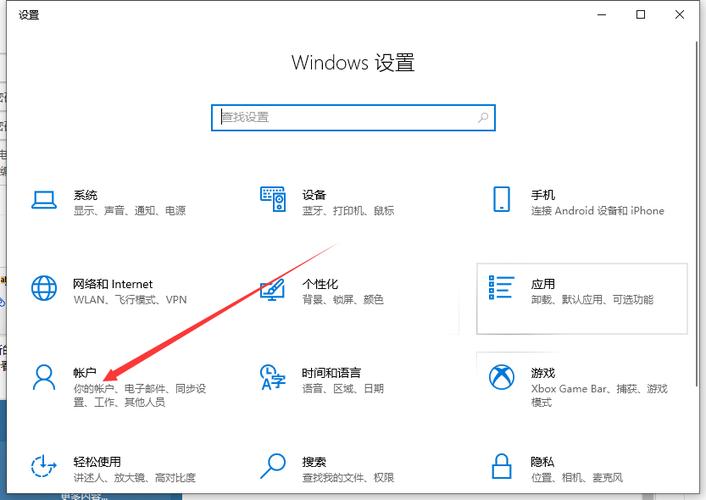Select the Xbox Gaming icon
Screen dimensions: 706x500
tap(502, 377)
